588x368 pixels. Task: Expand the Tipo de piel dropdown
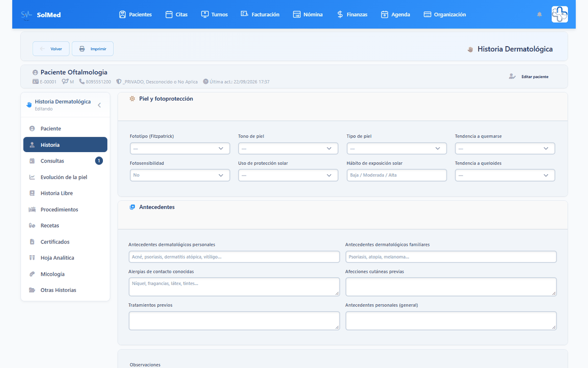tap(397, 148)
